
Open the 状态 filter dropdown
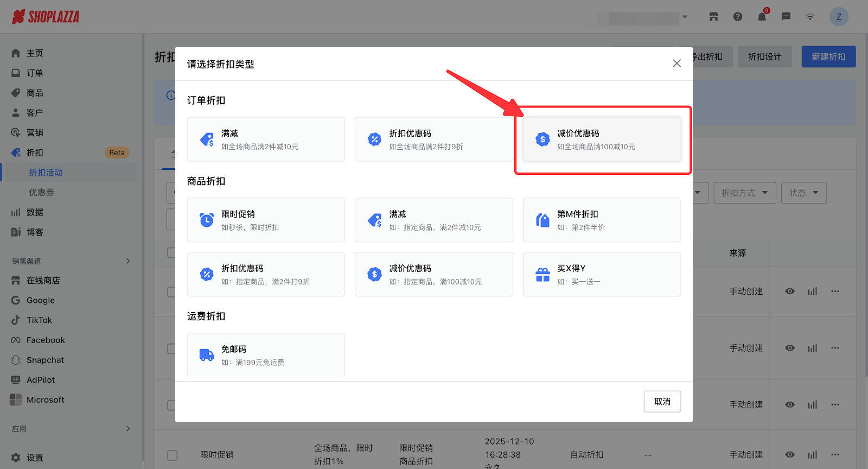pos(803,193)
